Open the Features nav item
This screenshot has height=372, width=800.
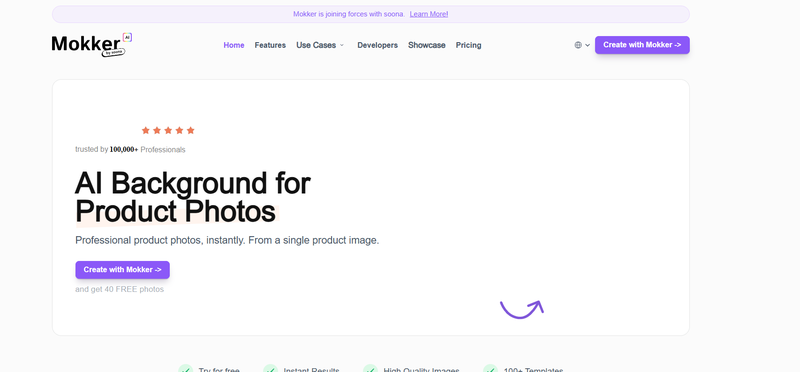(x=270, y=45)
